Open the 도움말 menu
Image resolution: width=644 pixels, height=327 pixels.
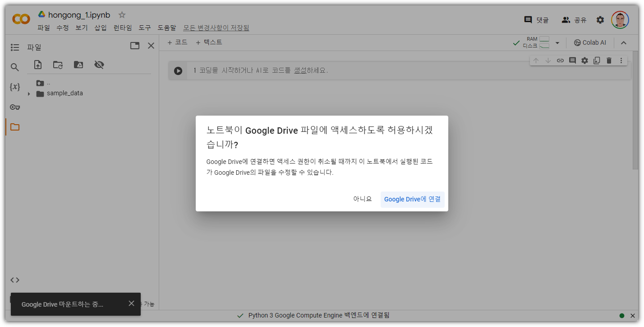(x=167, y=28)
